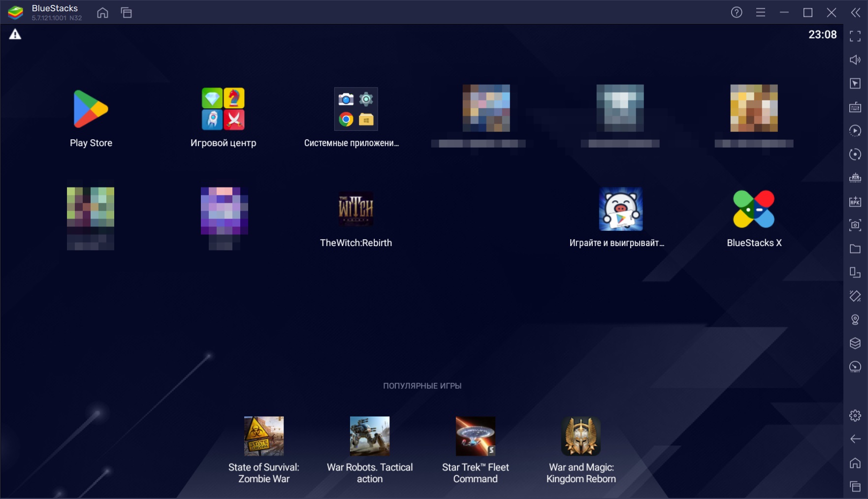Open the multi-instance manager layers icon
The width and height of the screenshot is (868, 499).
(x=855, y=343)
